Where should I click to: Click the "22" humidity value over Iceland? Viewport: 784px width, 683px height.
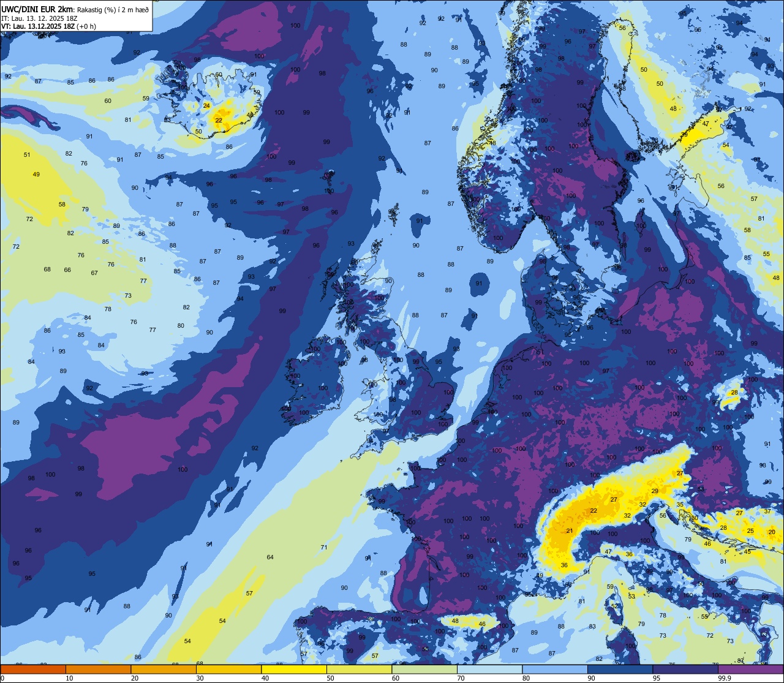click(x=219, y=120)
